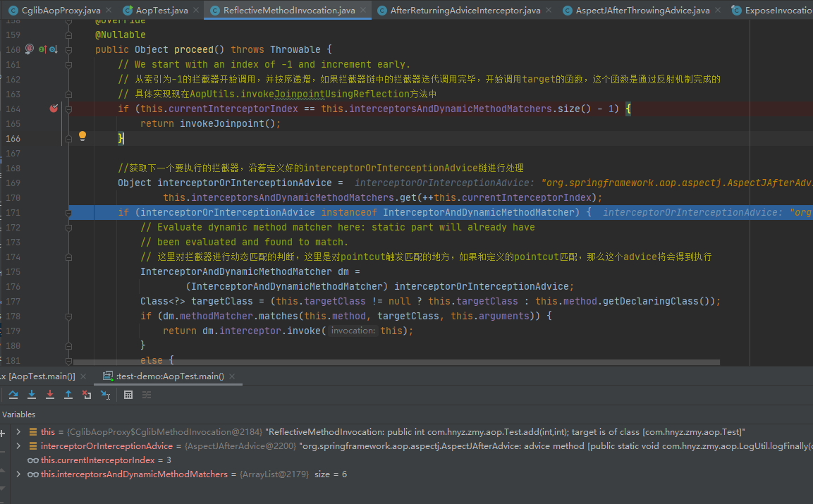The height and width of the screenshot is (504, 813).
Task: Click the run configuration icon on :test-demo tab
Action: [107, 376]
